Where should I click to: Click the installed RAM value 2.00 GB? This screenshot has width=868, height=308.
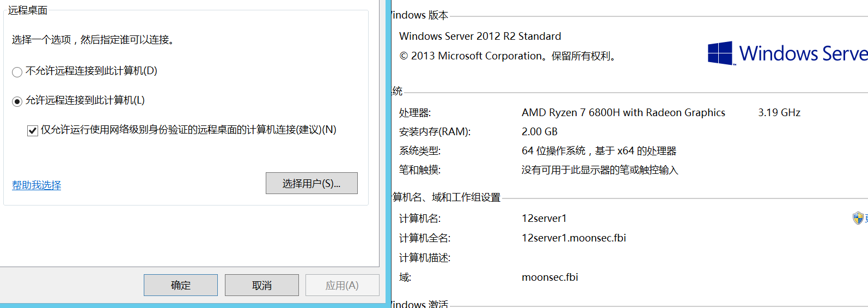coord(540,131)
